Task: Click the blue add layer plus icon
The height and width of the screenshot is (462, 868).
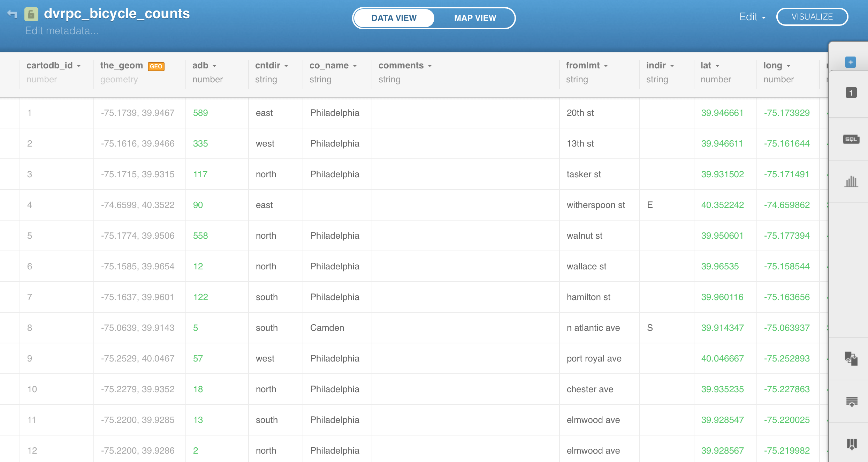Action: coord(850,62)
